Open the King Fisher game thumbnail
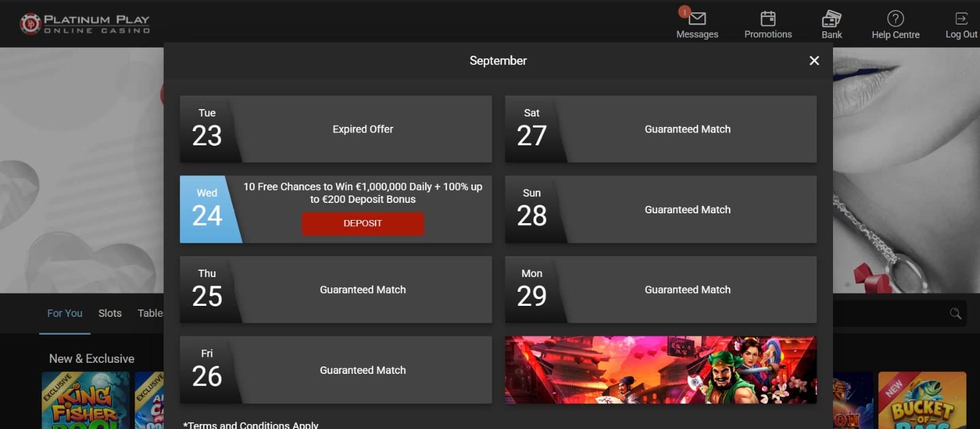This screenshot has width=980, height=429. click(86, 400)
